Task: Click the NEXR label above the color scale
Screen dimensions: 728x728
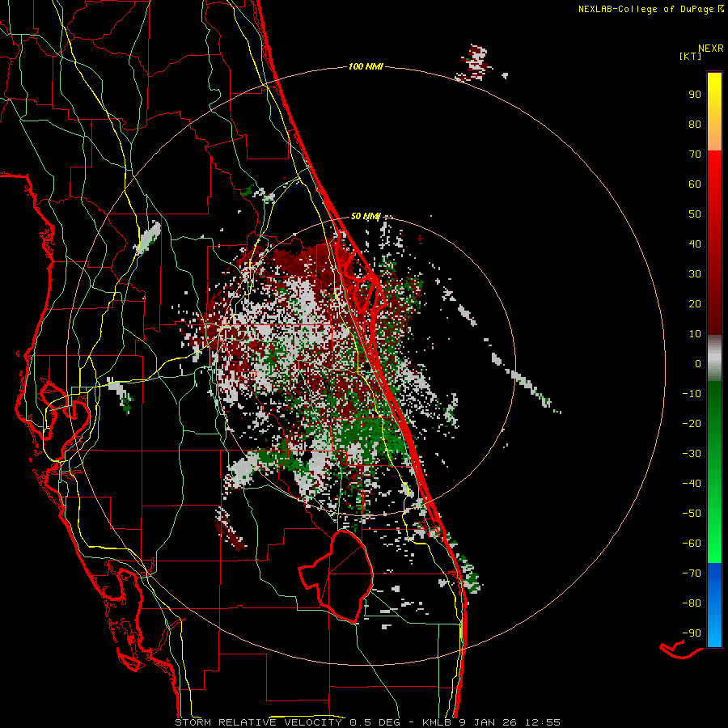Action: 710,49
